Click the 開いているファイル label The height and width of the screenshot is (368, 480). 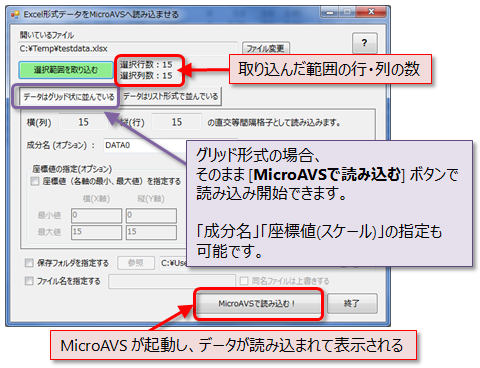click(47, 35)
